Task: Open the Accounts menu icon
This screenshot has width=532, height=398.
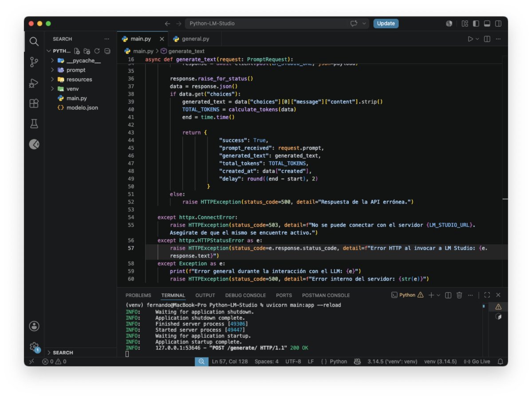Action: pyautogui.click(x=34, y=326)
